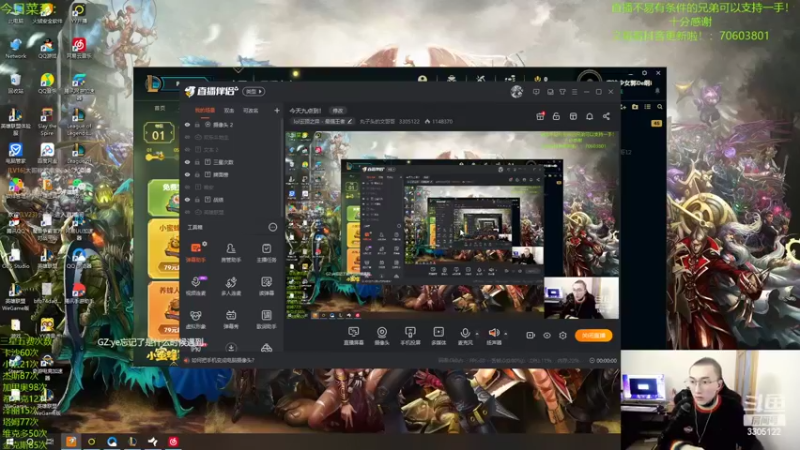Click the user avatar in the title bar
The height and width of the screenshot is (450, 800).
point(516,92)
